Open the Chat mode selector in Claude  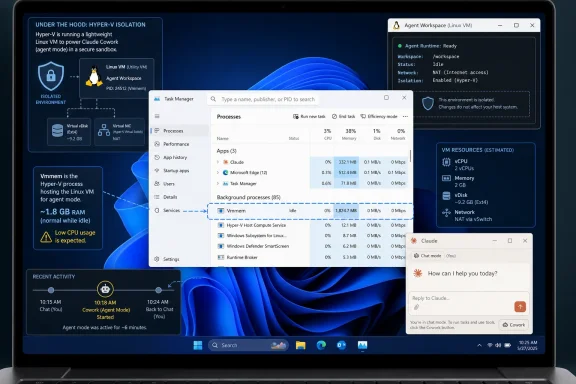click(428, 255)
